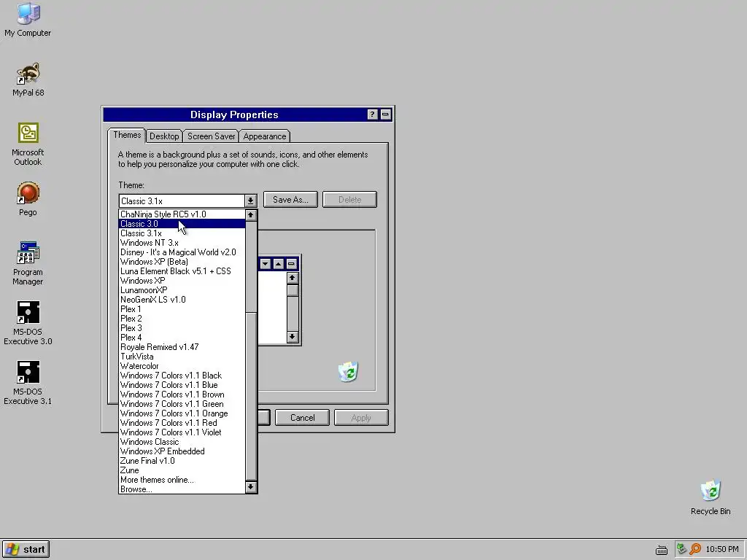747x560 pixels.
Task: Choose Plex 4 theme
Action: [182, 338]
